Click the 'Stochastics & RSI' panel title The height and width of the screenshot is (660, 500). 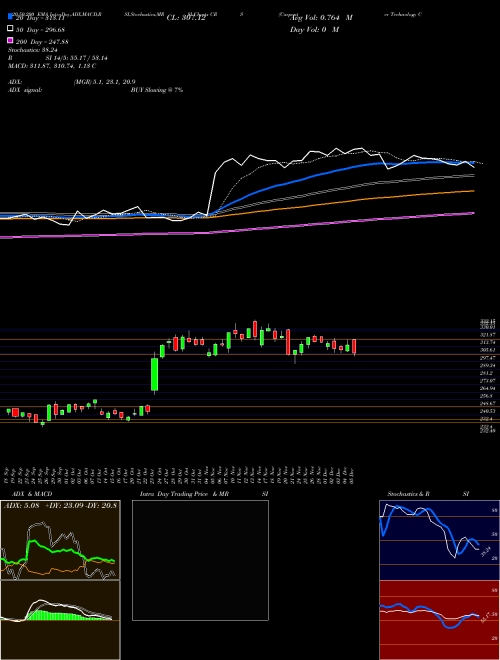[x=428, y=494]
